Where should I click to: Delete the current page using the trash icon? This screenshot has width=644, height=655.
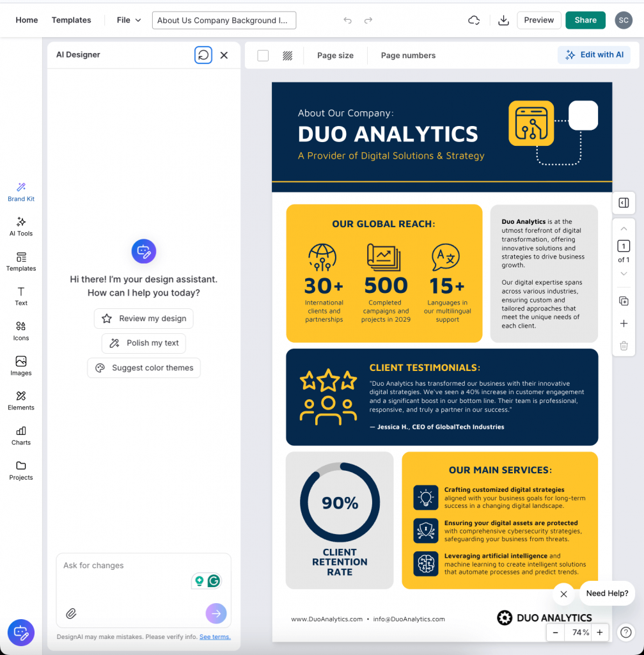[624, 345]
